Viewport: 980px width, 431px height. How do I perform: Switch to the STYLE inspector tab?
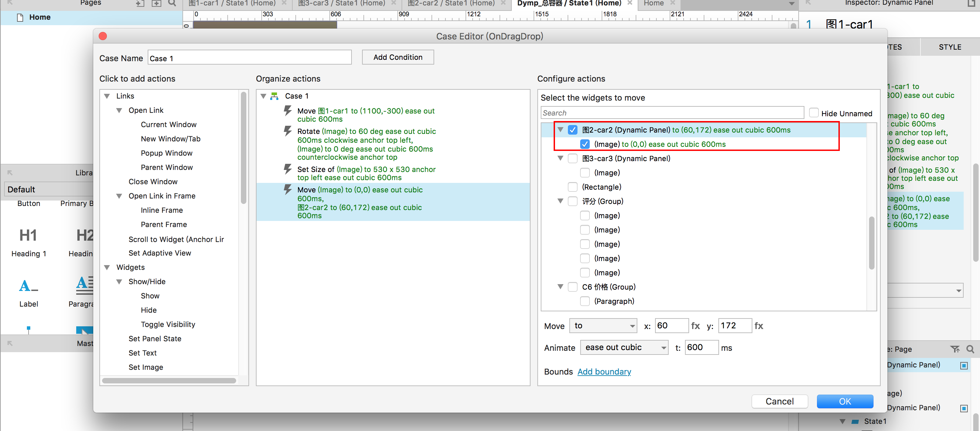950,47
